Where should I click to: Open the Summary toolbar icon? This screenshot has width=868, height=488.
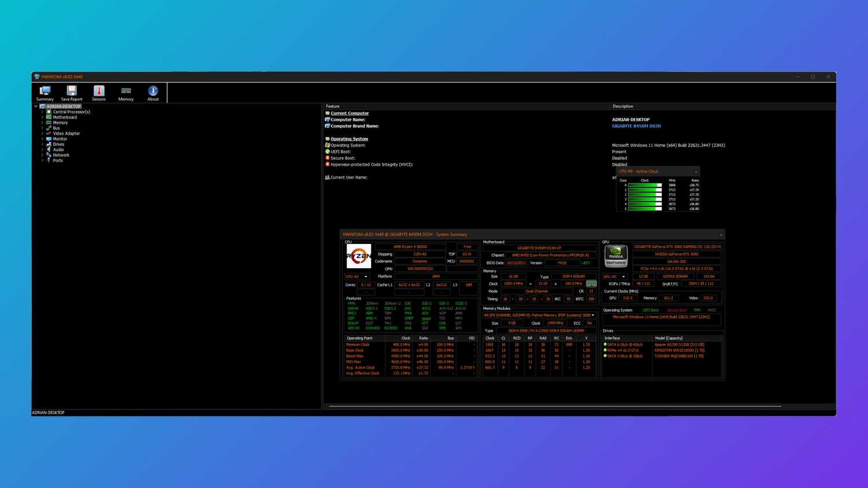45,93
